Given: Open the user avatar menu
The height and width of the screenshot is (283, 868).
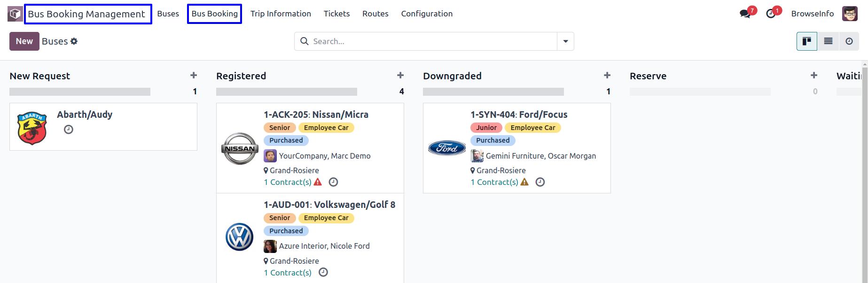Looking at the screenshot, I should 850,14.
